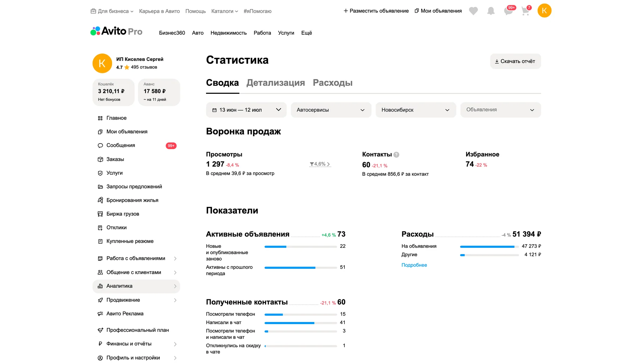Click the Услуги shield icon
This screenshot has width=642, height=364.
100,173
